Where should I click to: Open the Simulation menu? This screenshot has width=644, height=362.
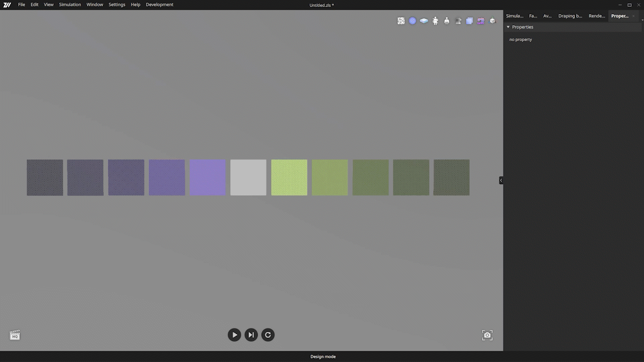pos(70,5)
